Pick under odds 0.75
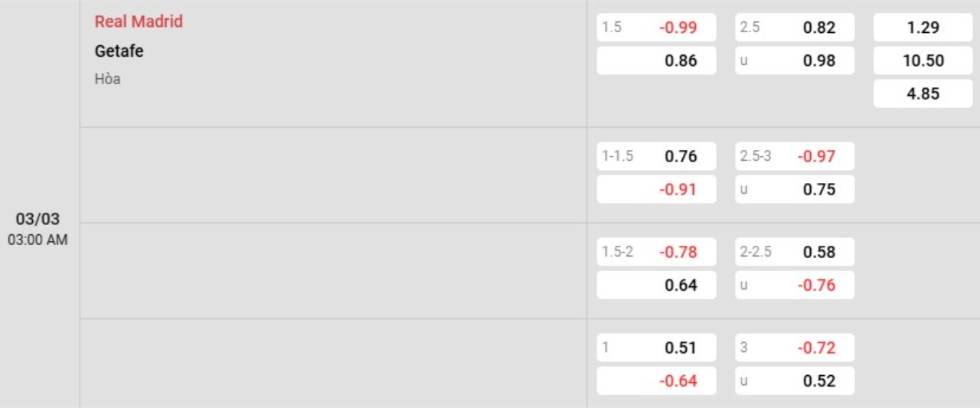The width and height of the screenshot is (980, 408). pos(795,189)
